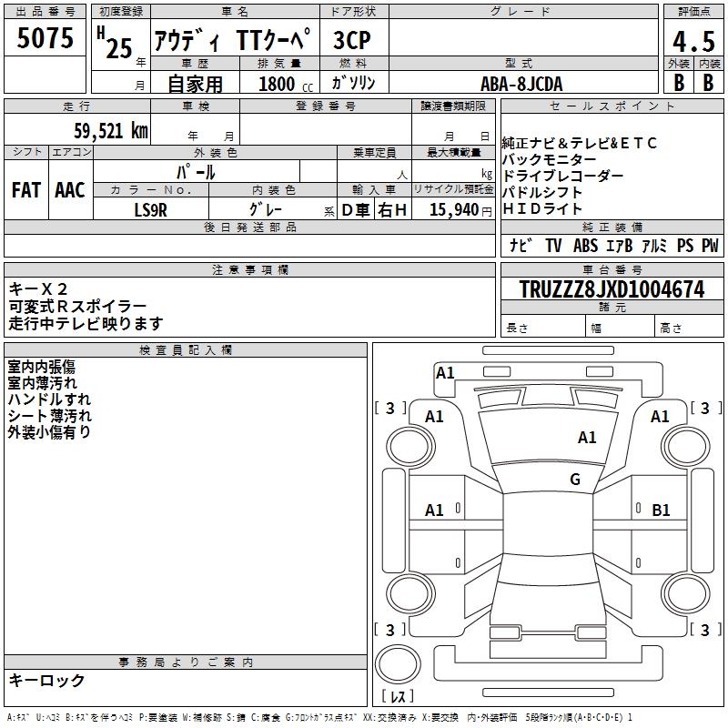
Task: Select the A1 mark on the hood
Action: coord(587,438)
